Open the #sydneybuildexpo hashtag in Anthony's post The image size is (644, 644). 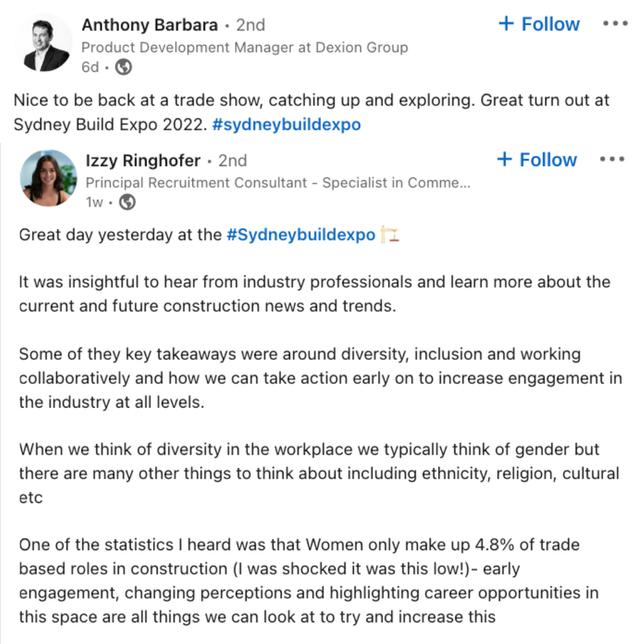pyautogui.click(x=286, y=125)
